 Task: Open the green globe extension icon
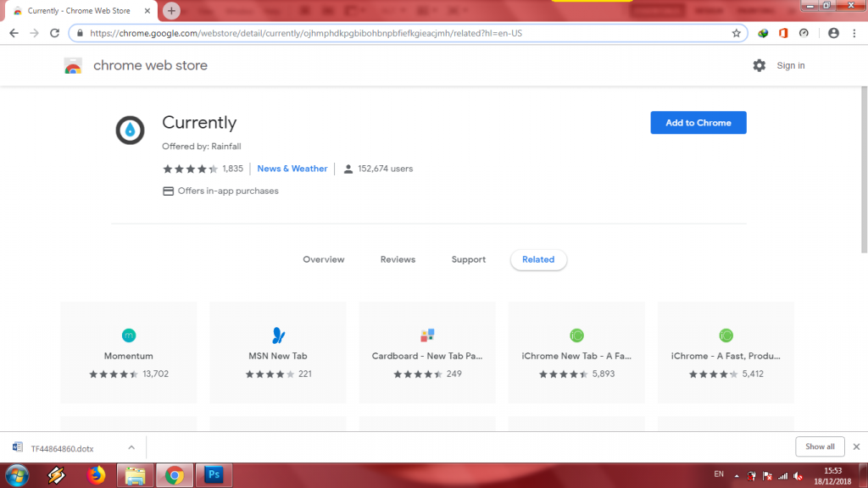coord(763,33)
